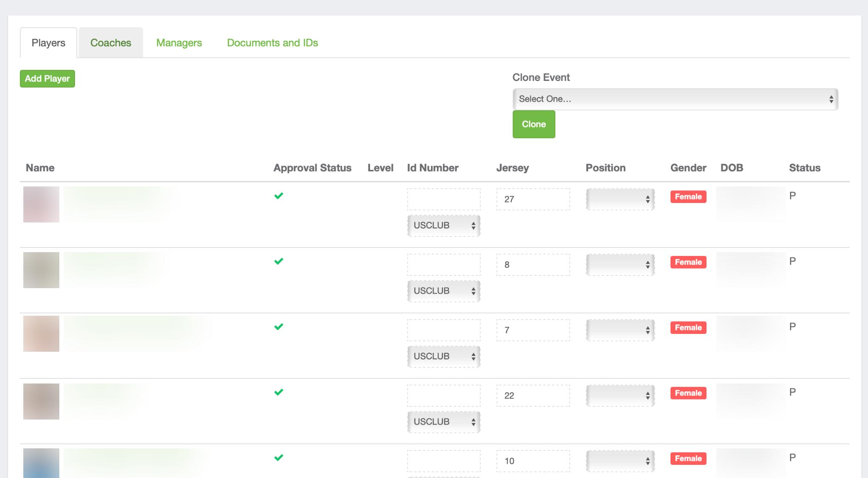Open the Documents and IDs tab
868x478 pixels.
[x=273, y=43]
